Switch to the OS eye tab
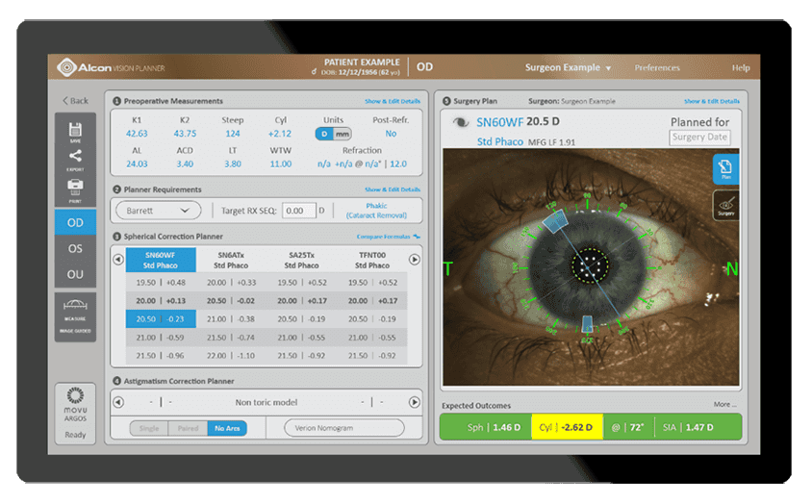812x504 pixels. (x=75, y=248)
